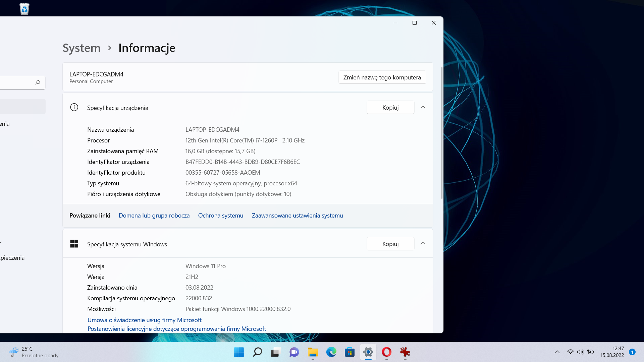Viewport: 644px width, 362px height.
Task: Open taskbar Search magnifier
Action: (x=257, y=352)
